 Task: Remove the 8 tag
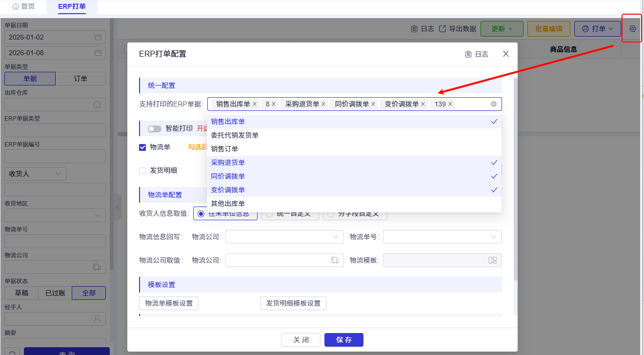tap(274, 104)
